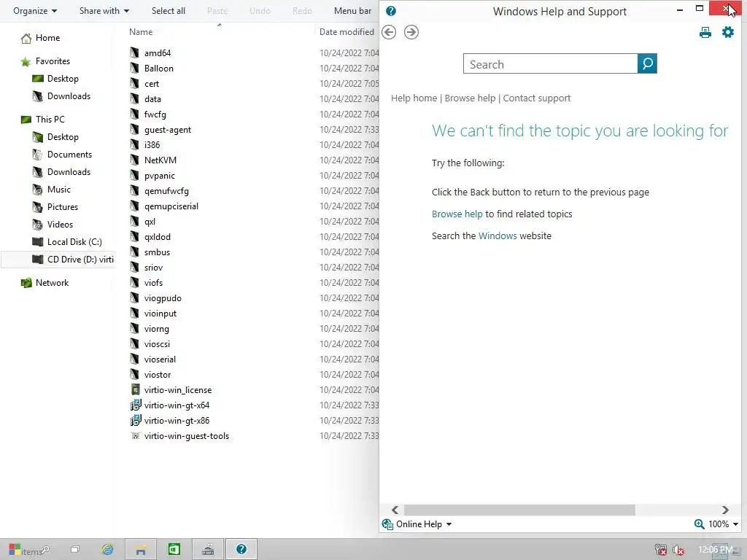747x560 pixels.
Task: Open Pictures under This PC
Action: click(63, 207)
